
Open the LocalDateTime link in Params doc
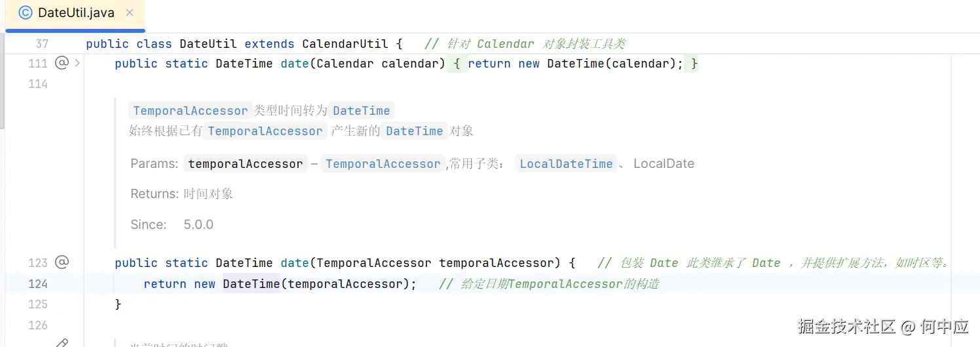pyautogui.click(x=566, y=164)
